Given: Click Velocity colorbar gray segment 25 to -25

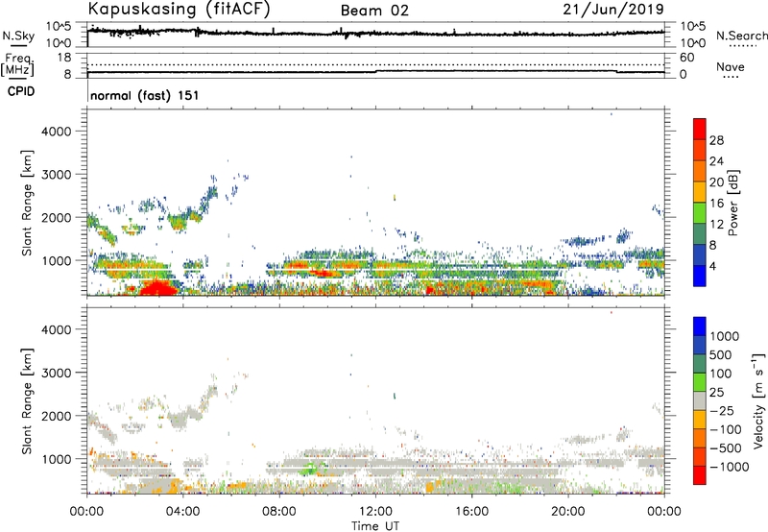Looking at the screenshot, I should (700, 400).
